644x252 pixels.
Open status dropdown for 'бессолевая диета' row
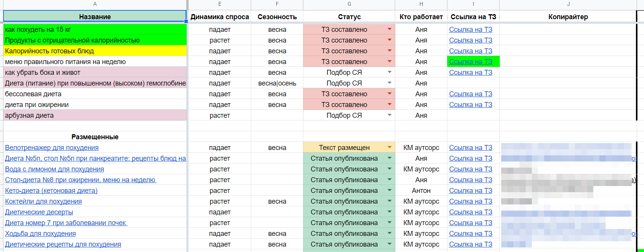[389, 94]
